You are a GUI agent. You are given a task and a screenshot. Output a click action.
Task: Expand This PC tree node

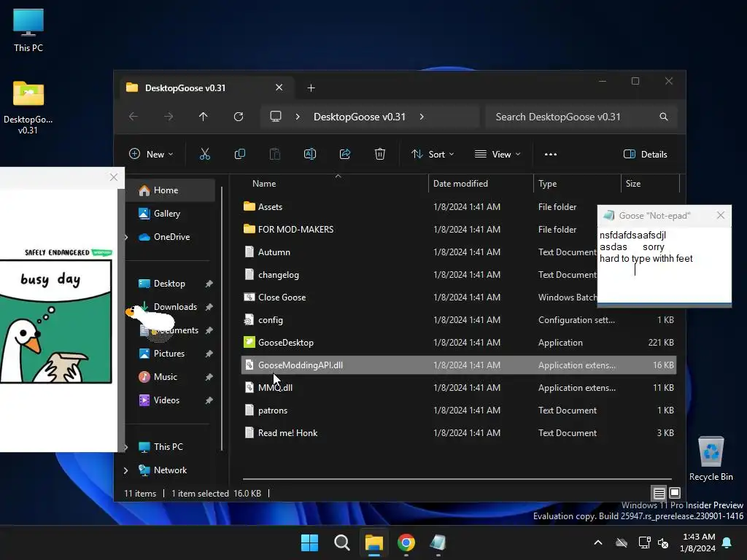pyautogui.click(x=125, y=447)
